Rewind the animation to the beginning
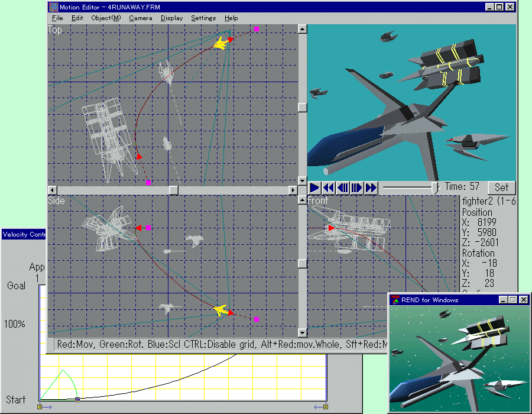 [329, 187]
